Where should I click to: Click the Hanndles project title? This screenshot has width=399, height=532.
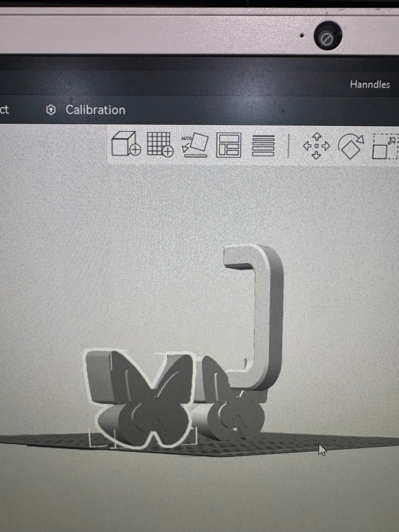click(370, 84)
